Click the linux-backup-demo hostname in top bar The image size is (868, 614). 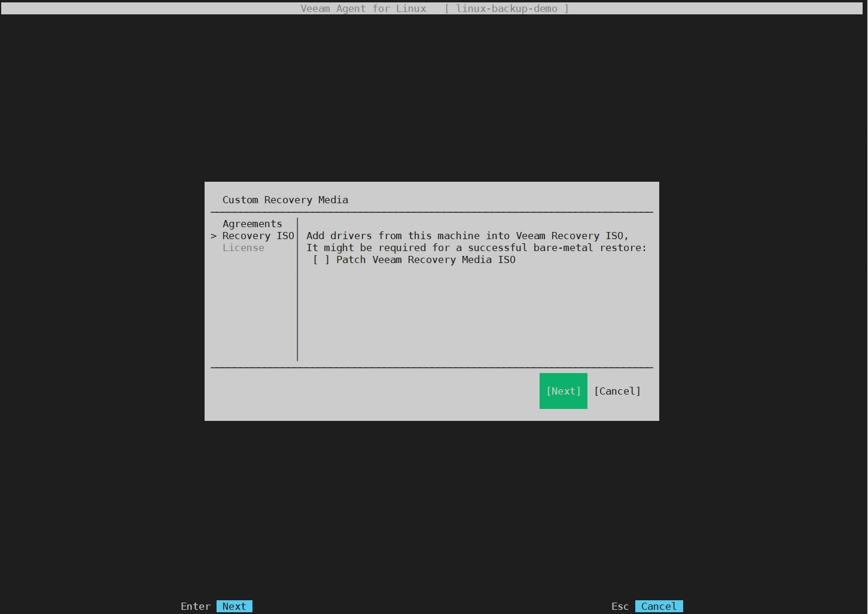pyautogui.click(x=506, y=8)
